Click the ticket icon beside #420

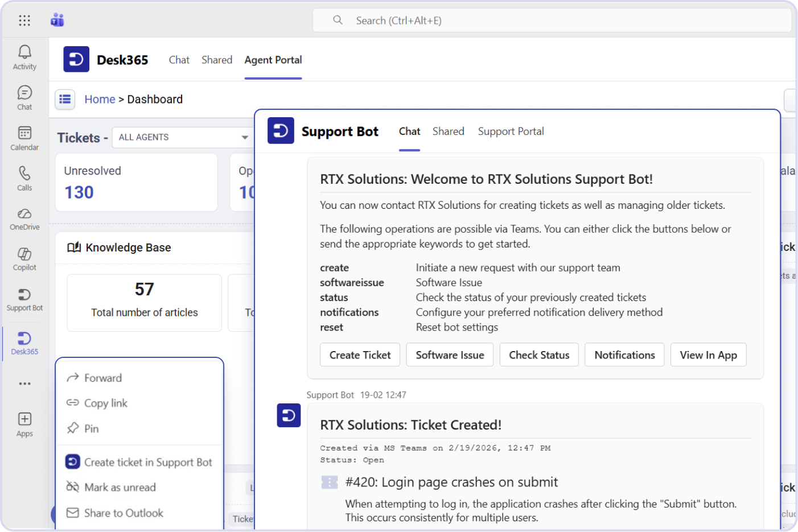(330, 482)
